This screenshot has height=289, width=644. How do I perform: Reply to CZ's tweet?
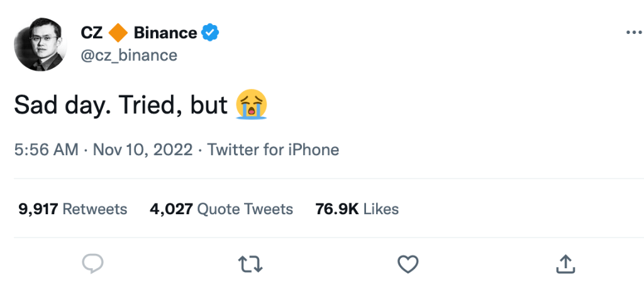(x=92, y=264)
